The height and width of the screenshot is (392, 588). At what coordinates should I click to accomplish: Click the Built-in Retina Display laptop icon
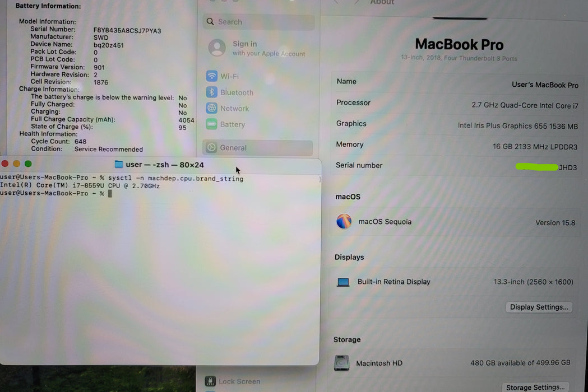343,282
